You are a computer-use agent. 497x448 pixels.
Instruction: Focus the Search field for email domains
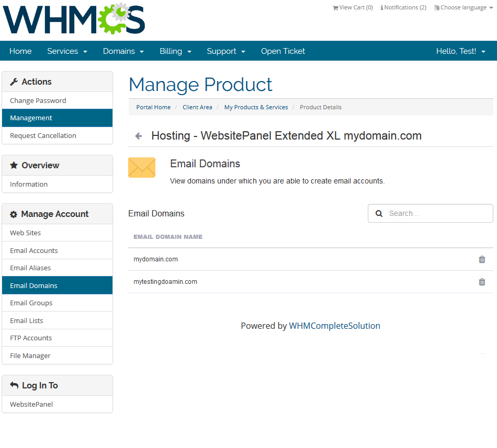431,213
